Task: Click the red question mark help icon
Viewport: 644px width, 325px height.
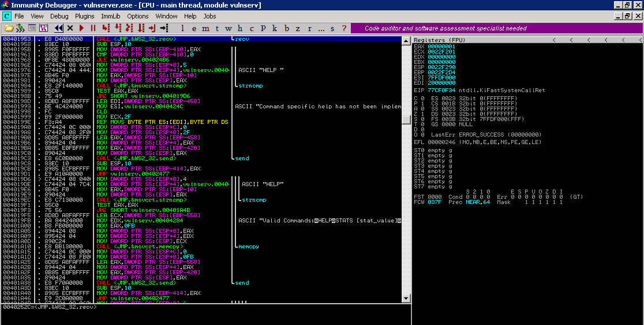Action: [x=344, y=28]
